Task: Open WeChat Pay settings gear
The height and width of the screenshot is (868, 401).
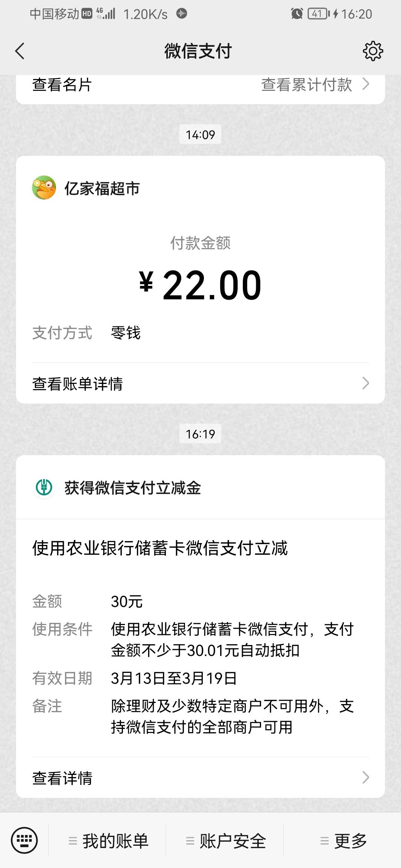Action: tap(373, 51)
